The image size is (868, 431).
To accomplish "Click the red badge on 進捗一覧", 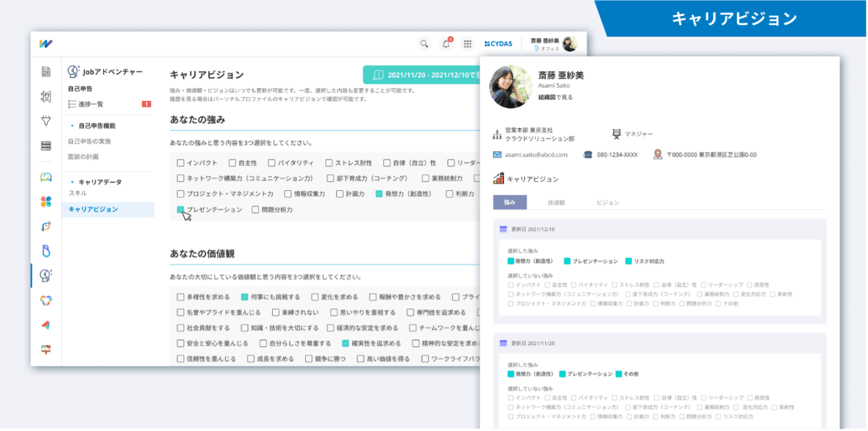I will click(146, 104).
